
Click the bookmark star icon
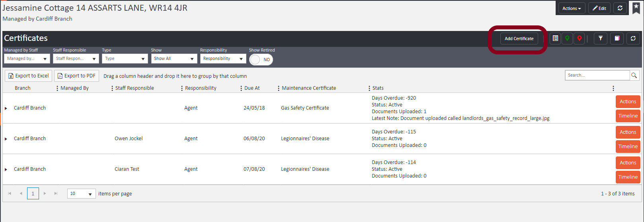pos(636,8)
